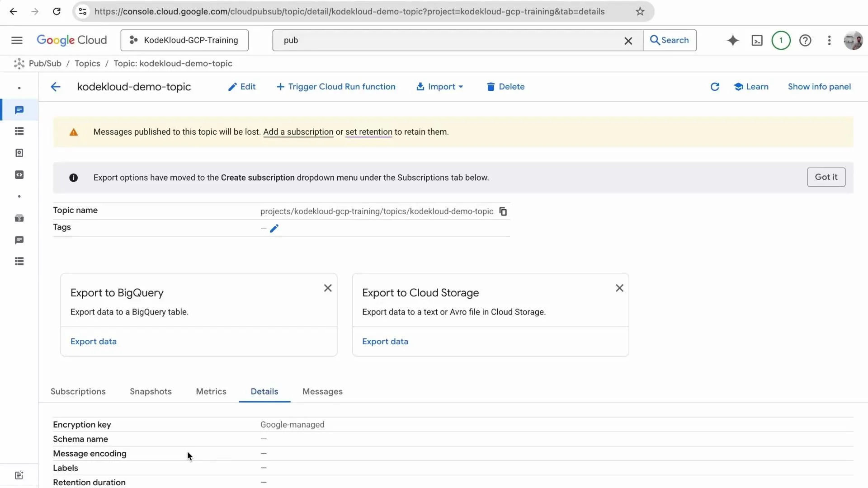The image size is (868, 488).
Task: Open the Learn panel
Action: 751,87
